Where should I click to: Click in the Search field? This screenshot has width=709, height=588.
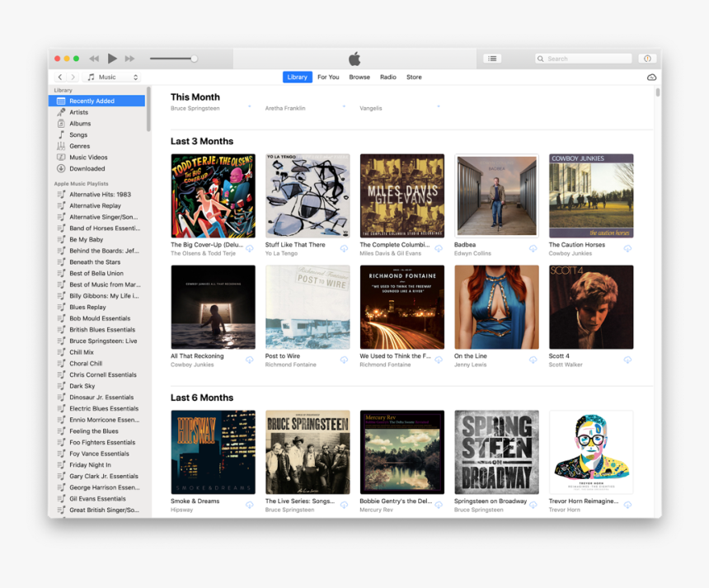tap(584, 59)
